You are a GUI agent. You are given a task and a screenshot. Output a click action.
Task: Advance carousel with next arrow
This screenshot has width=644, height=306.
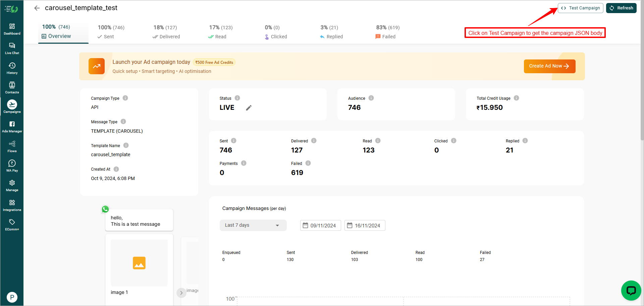click(x=181, y=293)
